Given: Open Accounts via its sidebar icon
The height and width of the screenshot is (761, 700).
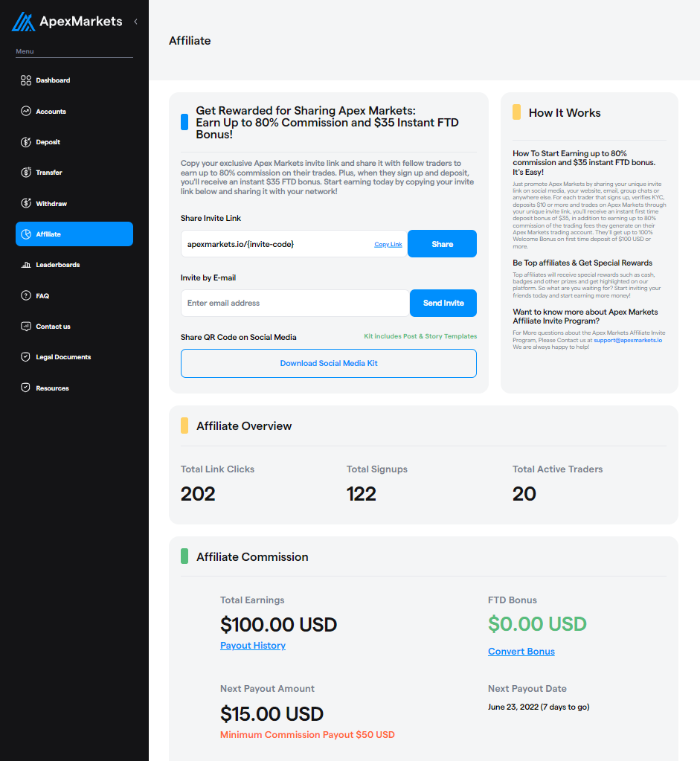Looking at the screenshot, I should pos(25,111).
